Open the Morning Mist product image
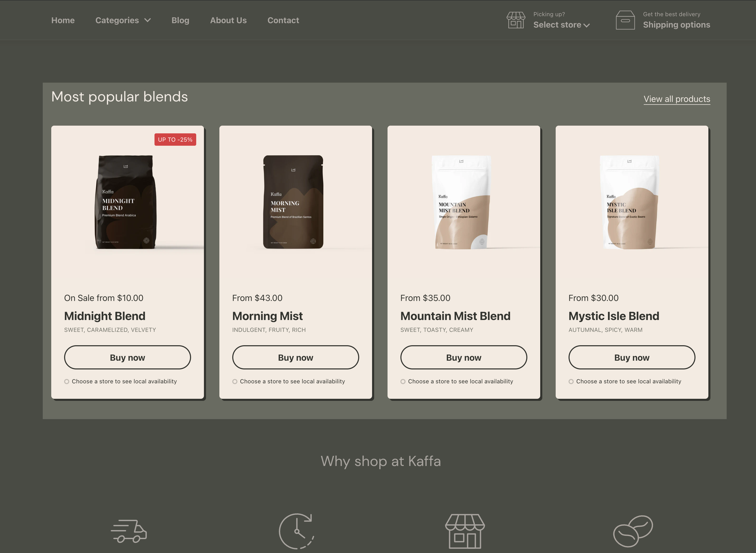Image resolution: width=756 pixels, height=553 pixels. coord(293,202)
